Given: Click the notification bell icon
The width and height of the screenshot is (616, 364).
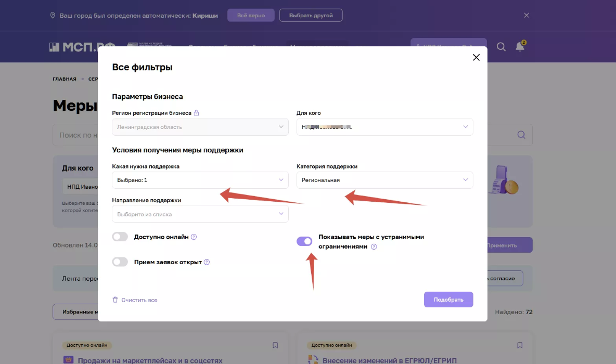Looking at the screenshot, I should 520,47.
